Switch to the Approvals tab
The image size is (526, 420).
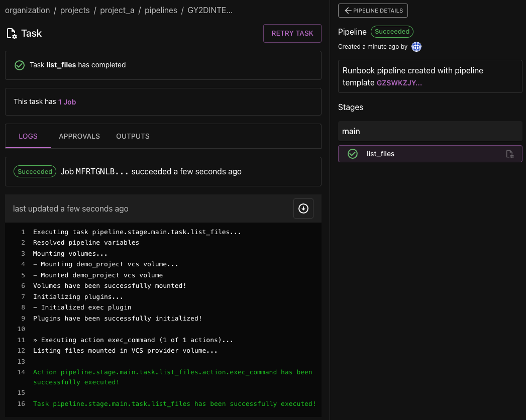point(79,136)
